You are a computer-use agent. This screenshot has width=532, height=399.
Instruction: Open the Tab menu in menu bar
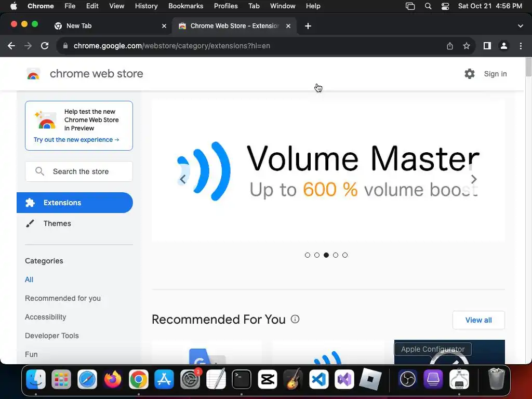(x=254, y=6)
